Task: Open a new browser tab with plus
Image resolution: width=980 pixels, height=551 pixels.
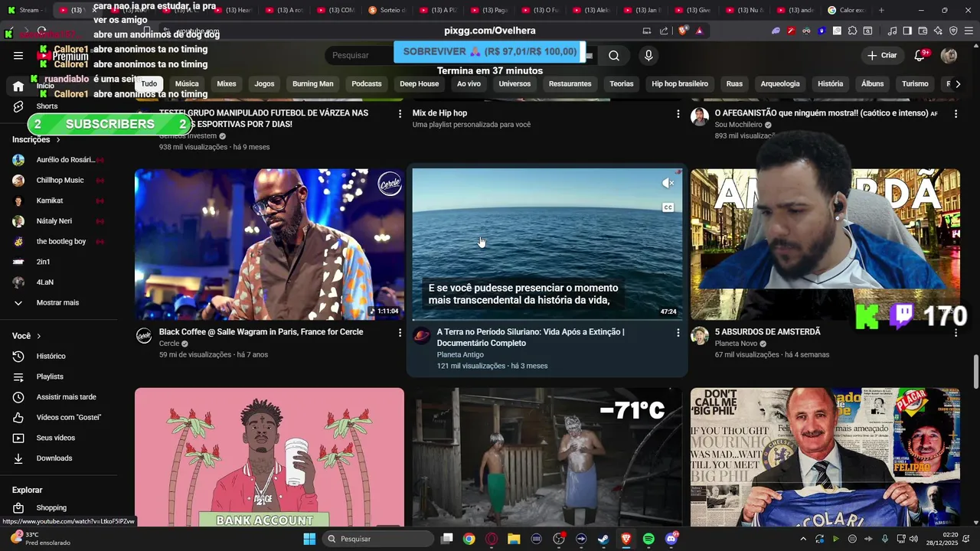Action: (881, 10)
